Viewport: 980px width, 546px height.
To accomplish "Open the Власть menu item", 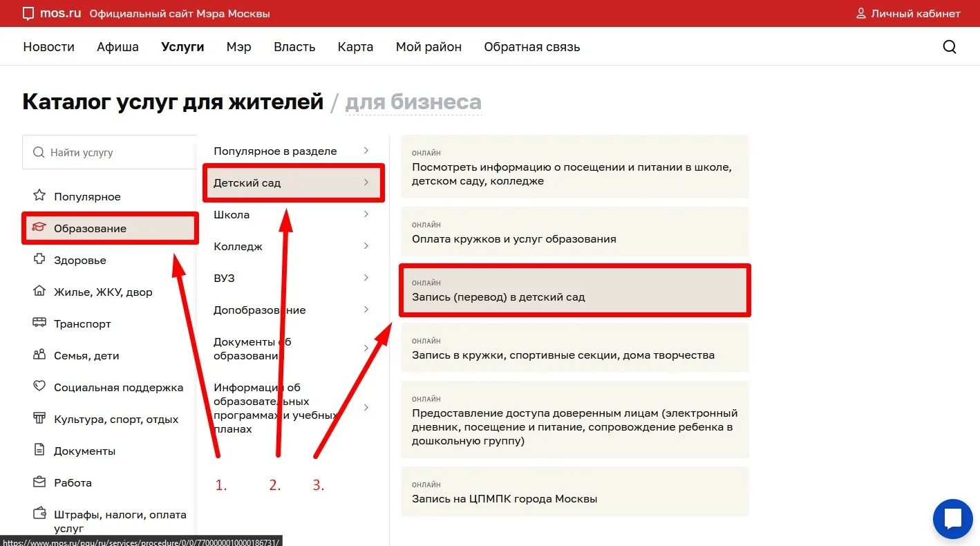I will 294,47.
